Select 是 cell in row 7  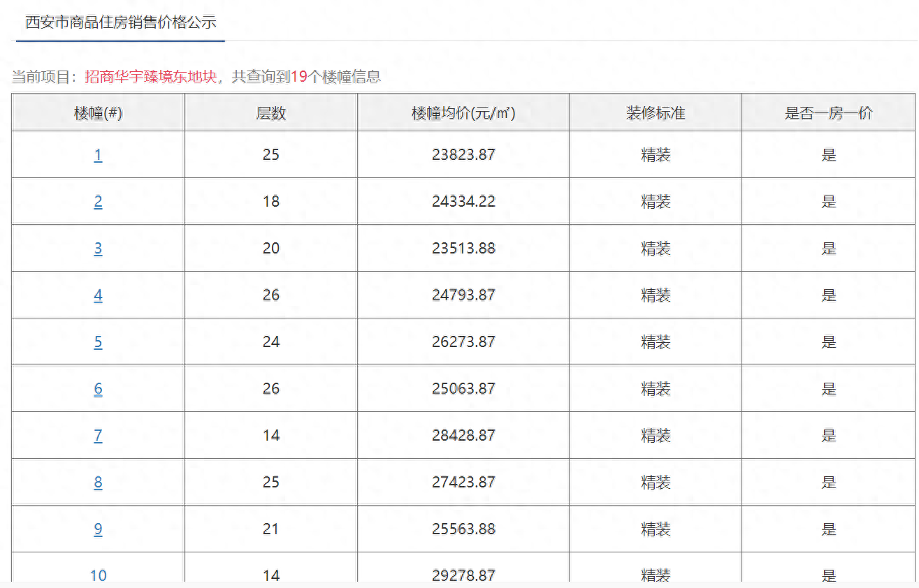(829, 436)
